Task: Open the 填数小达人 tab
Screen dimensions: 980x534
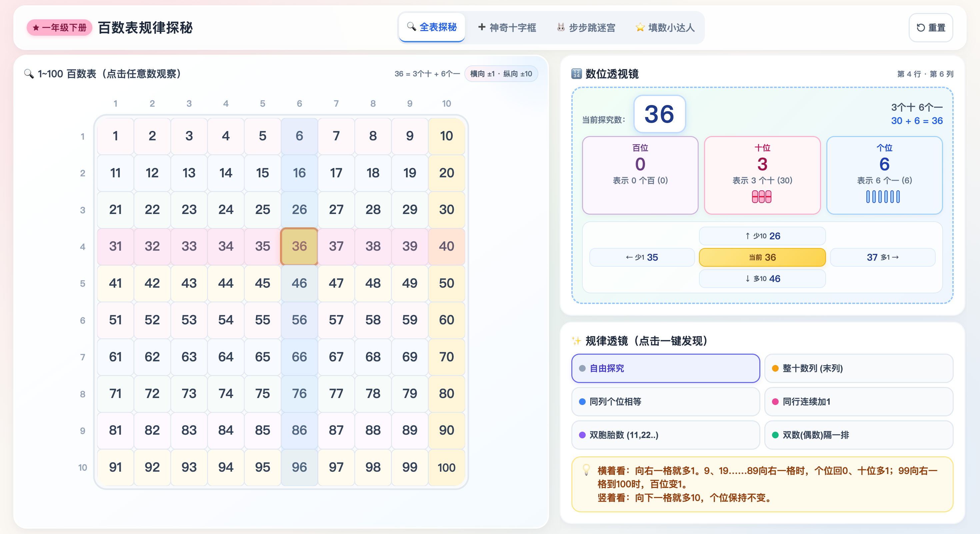Action: [665, 27]
